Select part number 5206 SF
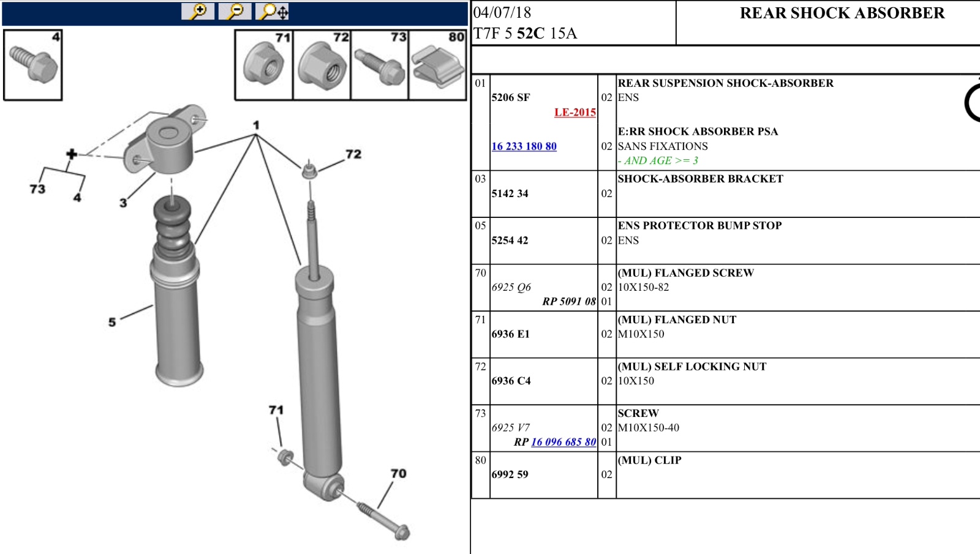Screen dimensions: 980x554 (x=511, y=97)
